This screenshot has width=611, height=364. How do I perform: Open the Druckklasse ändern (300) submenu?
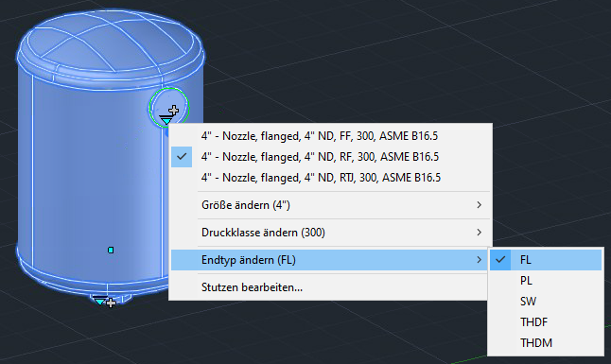point(331,233)
